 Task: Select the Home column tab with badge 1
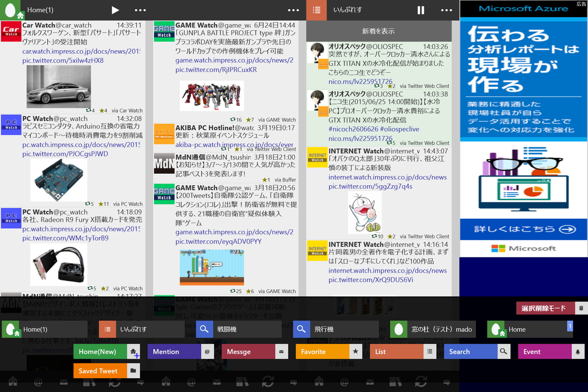530,329
